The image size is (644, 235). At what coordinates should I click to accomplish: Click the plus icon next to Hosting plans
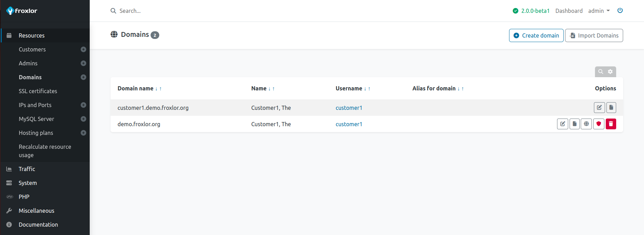coord(83,133)
